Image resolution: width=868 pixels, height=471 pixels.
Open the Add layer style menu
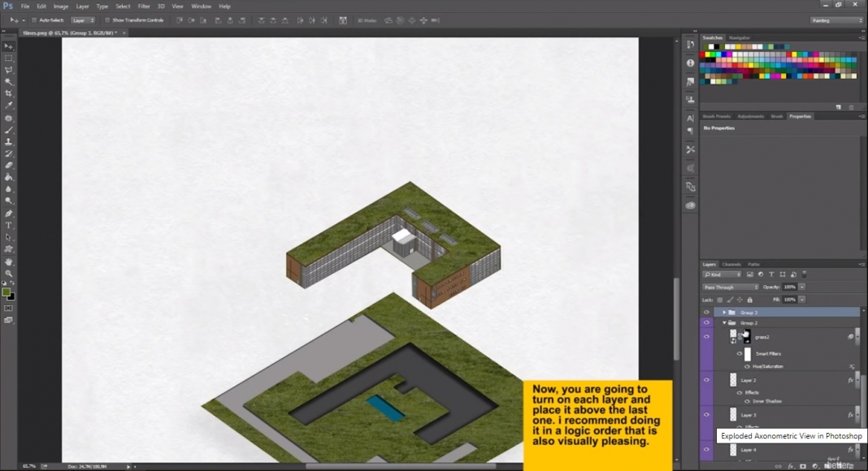pyautogui.click(x=790, y=466)
